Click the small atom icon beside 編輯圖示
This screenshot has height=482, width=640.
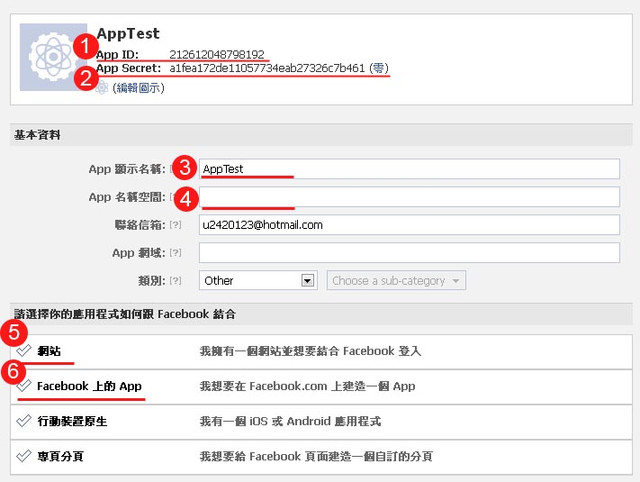click(x=102, y=88)
